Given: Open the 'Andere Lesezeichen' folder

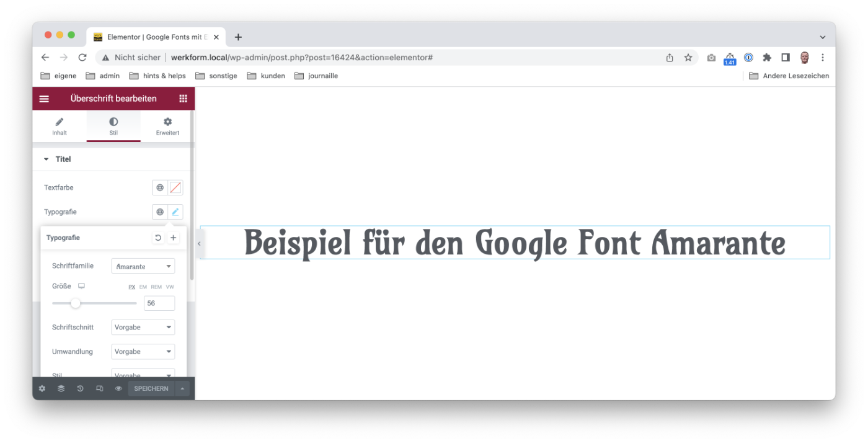Looking at the screenshot, I should click(x=789, y=76).
